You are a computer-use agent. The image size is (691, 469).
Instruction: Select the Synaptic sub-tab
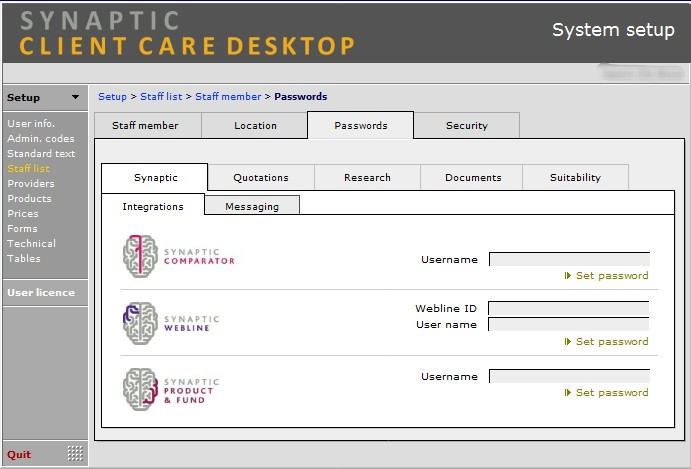coord(156,178)
